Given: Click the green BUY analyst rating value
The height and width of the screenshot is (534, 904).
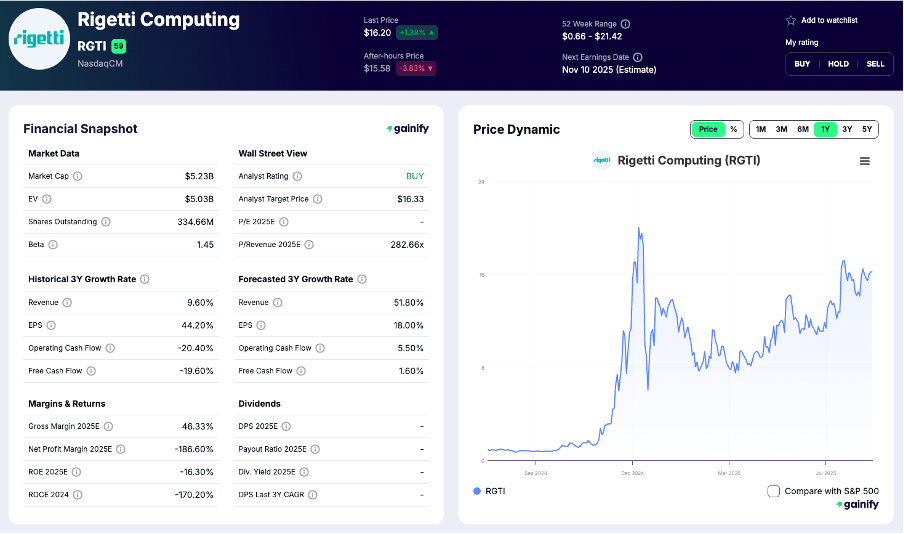Looking at the screenshot, I should tap(415, 176).
